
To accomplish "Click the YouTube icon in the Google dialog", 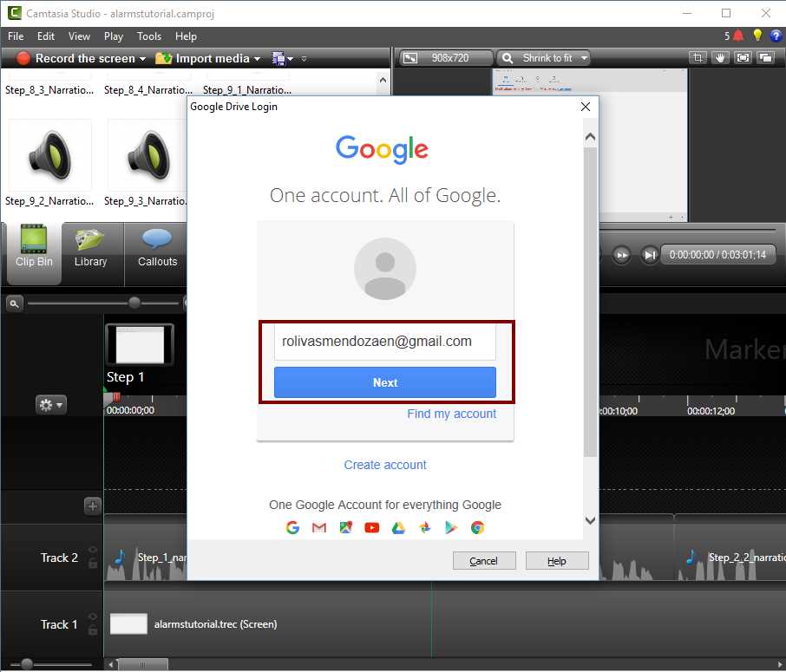I will (x=372, y=526).
